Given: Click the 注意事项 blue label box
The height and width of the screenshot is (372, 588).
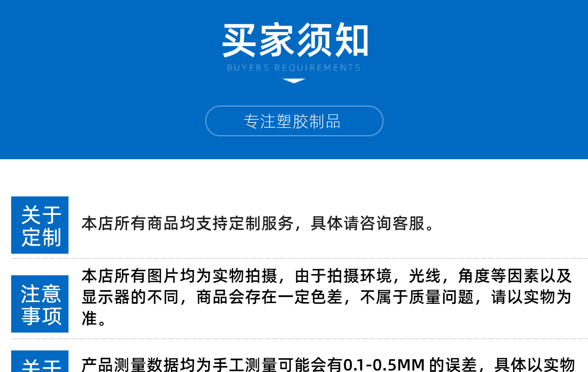Looking at the screenshot, I should (x=40, y=304).
